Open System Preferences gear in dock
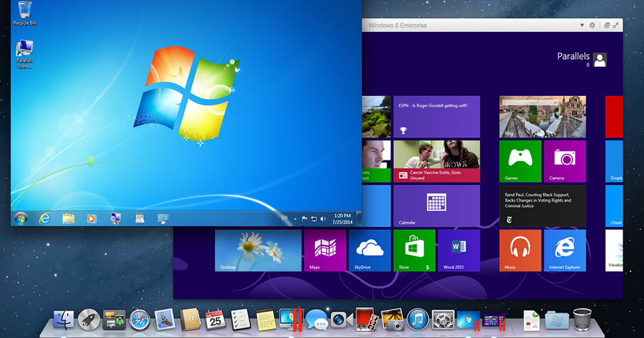The width and height of the screenshot is (644, 338). [x=443, y=320]
